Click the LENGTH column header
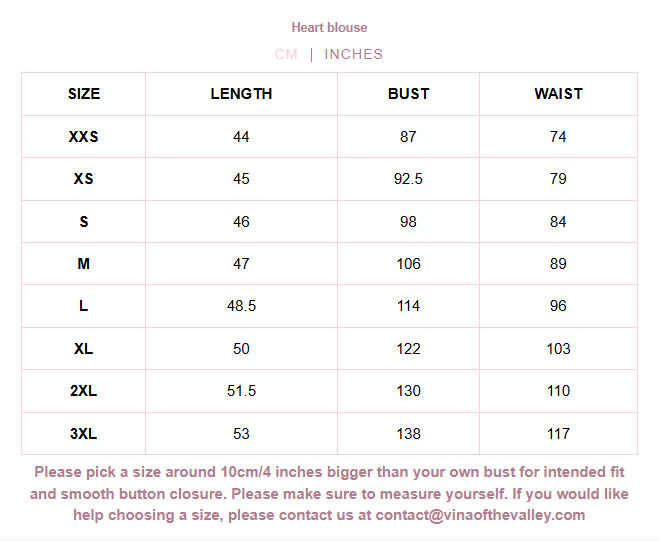Viewport: 660px width, 541px height. 241,94
